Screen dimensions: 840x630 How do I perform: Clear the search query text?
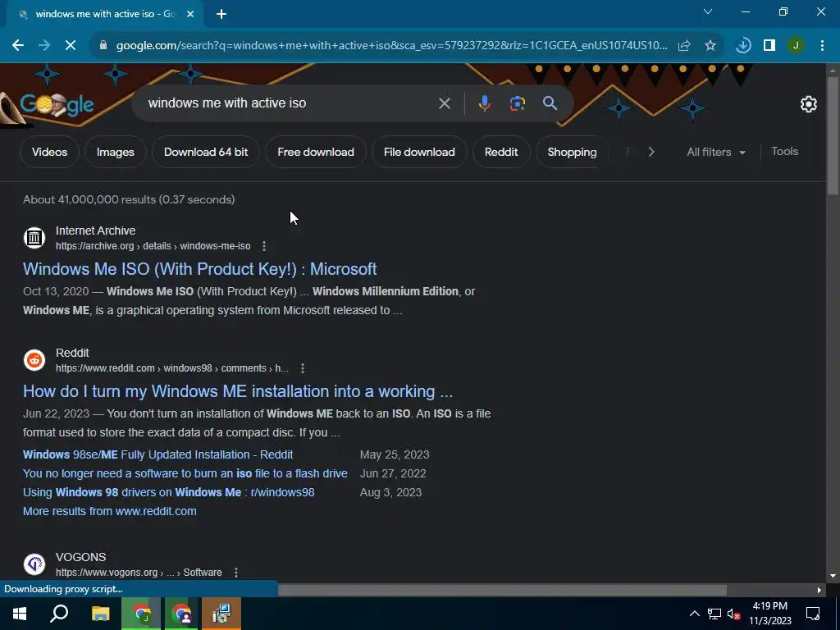pyautogui.click(x=445, y=103)
